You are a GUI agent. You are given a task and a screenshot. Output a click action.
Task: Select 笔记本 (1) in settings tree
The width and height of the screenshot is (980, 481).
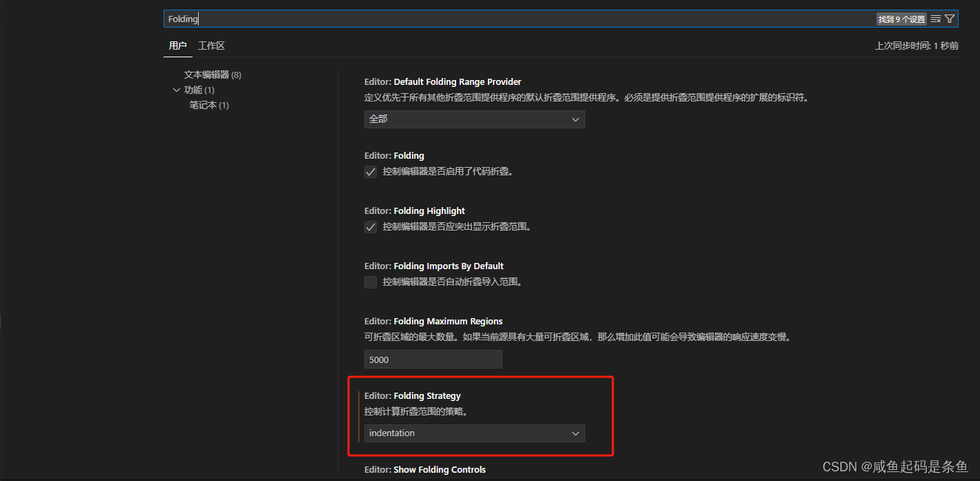(209, 105)
